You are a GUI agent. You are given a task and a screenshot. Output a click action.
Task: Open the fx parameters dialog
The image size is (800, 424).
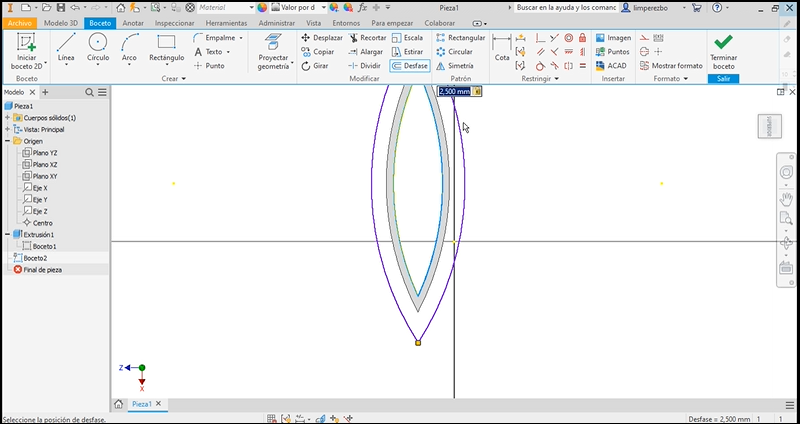pos(363,8)
